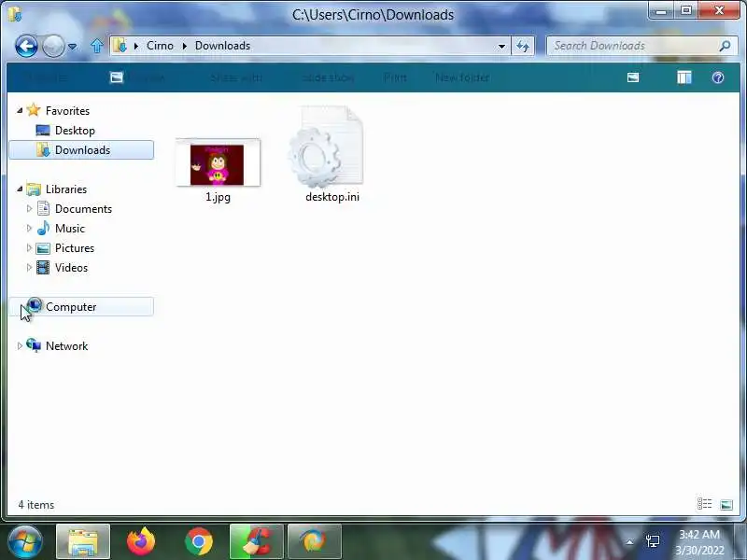Toggle the preview pane

pos(684,77)
